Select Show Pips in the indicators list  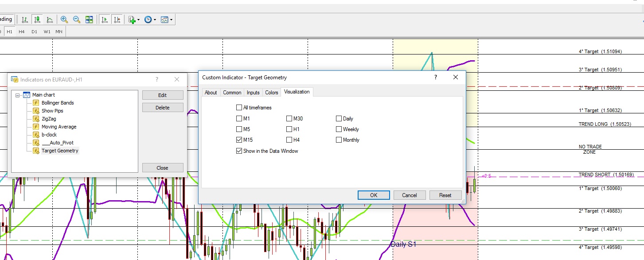pos(52,111)
